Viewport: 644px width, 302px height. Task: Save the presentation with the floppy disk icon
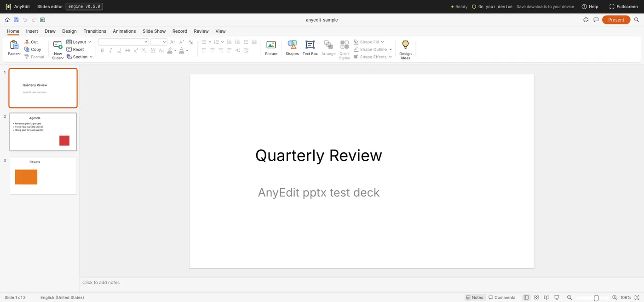[16, 20]
